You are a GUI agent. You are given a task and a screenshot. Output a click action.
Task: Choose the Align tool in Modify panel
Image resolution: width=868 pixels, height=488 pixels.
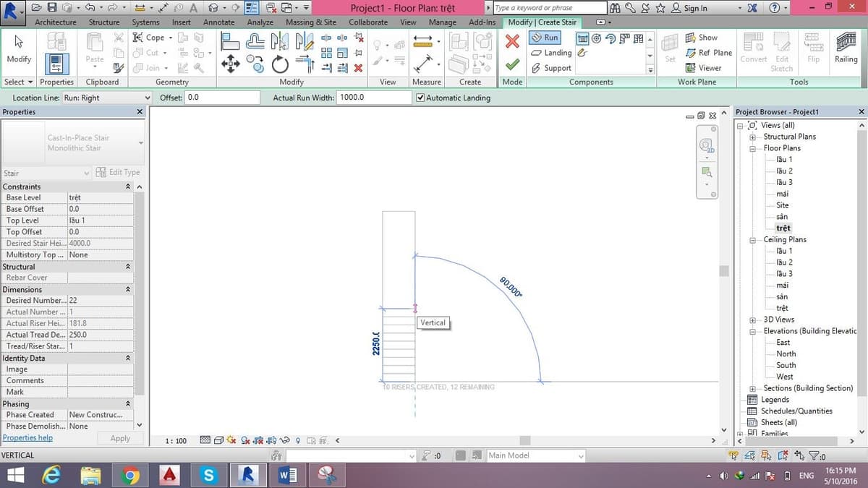coord(231,42)
